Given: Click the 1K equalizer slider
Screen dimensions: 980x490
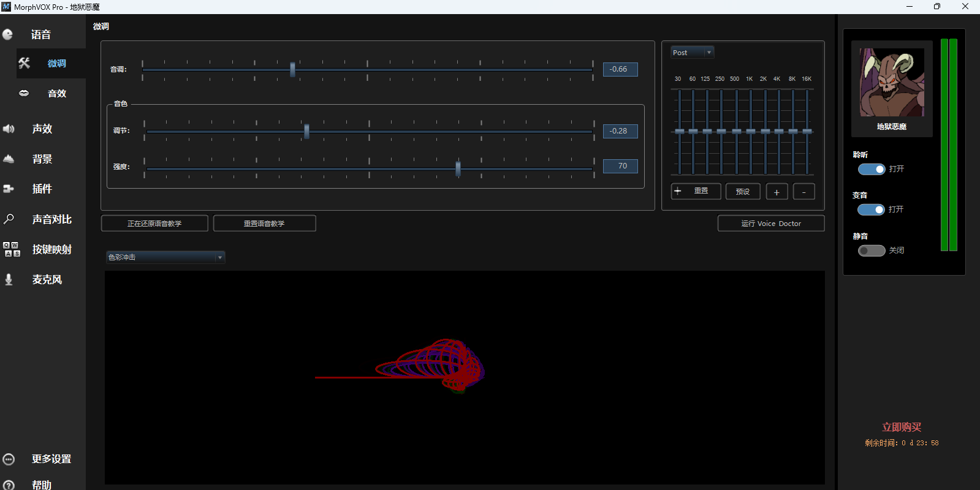Looking at the screenshot, I should pos(751,132).
